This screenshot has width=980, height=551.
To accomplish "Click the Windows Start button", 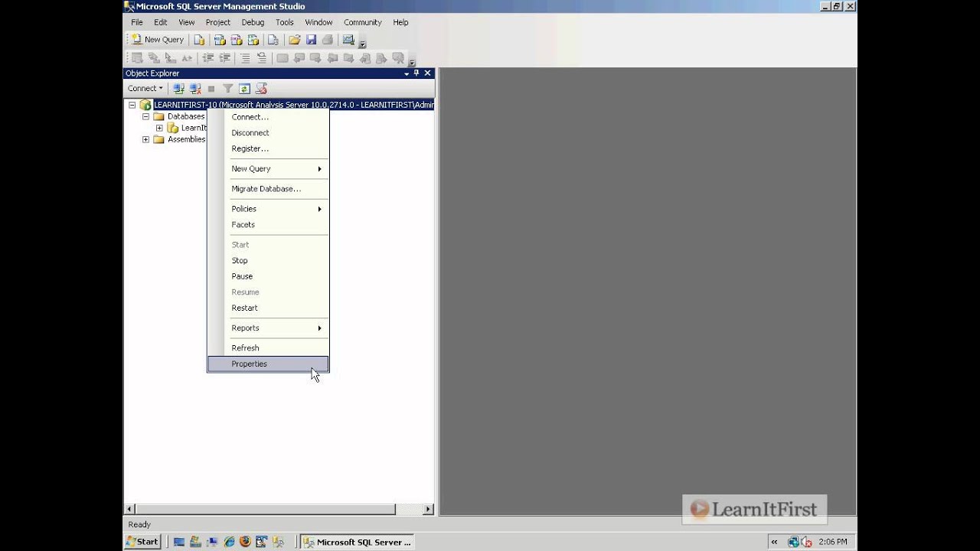I will click(x=142, y=542).
